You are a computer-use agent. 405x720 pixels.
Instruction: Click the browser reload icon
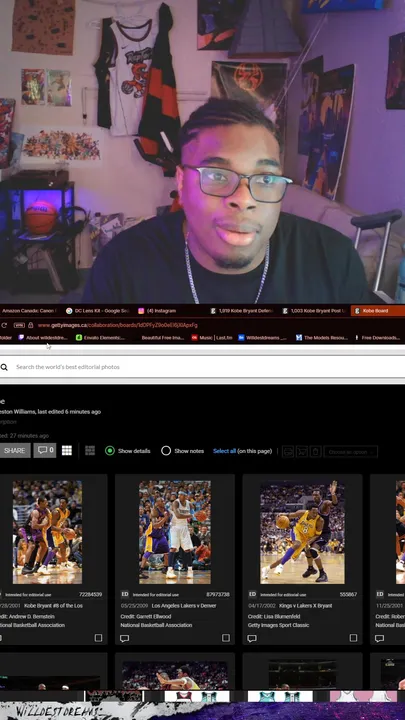[x=4, y=325]
